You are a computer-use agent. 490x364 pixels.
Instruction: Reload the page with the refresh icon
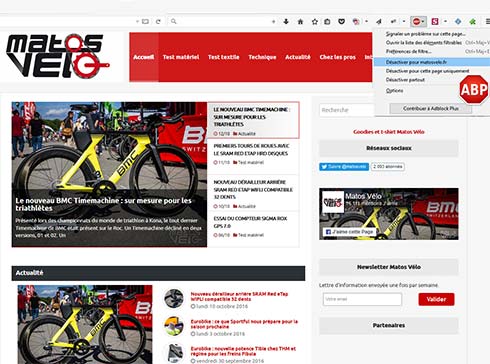[158, 22]
